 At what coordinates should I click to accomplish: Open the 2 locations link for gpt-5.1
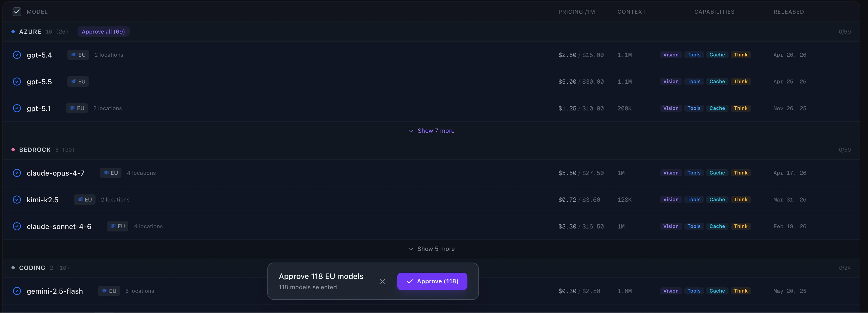tap(108, 108)
